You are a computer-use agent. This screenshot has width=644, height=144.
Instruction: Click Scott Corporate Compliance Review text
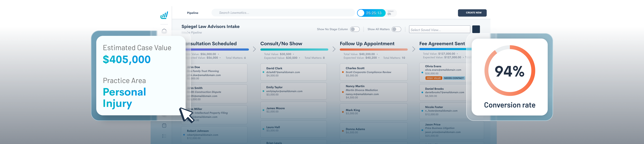tap(368, 72)
